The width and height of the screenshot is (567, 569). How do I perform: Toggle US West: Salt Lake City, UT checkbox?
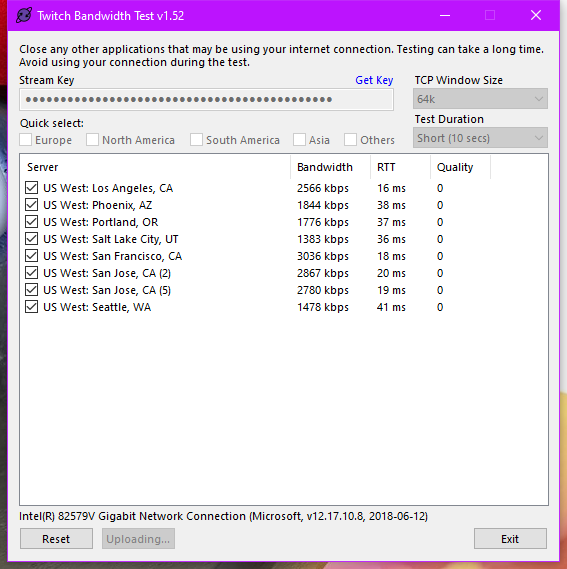click(x=32, y=239)
